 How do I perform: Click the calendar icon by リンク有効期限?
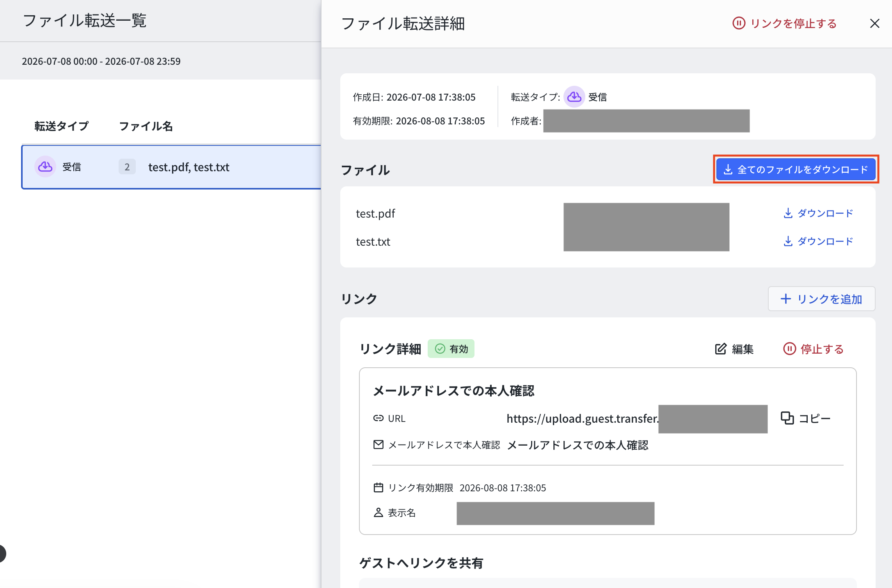378,487
